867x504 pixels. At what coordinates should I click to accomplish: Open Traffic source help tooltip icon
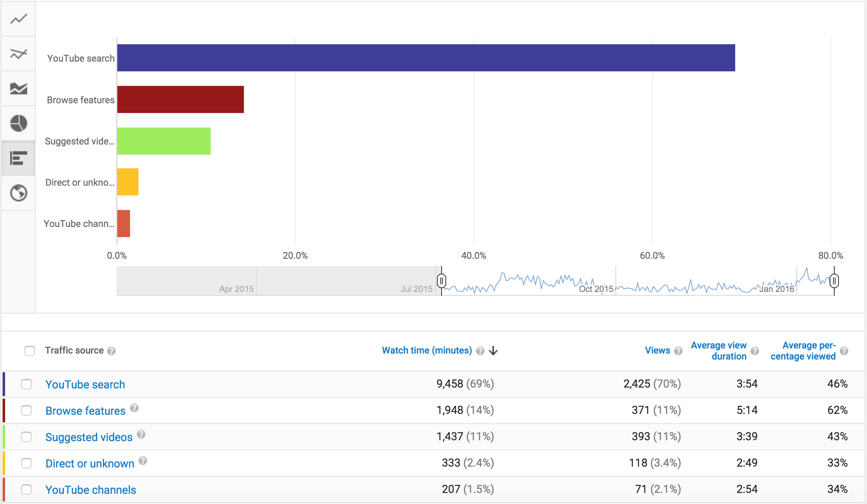pyautogui.click(x=111, y=351)
